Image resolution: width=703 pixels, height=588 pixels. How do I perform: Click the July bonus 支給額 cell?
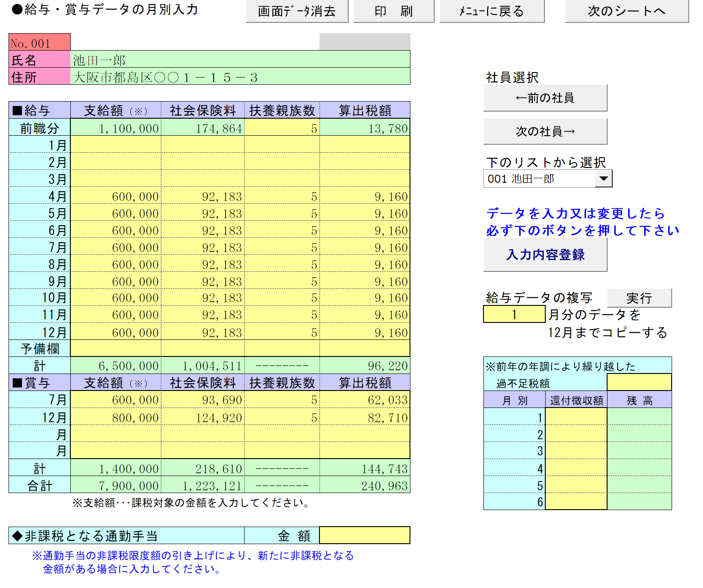click(116, 399)
